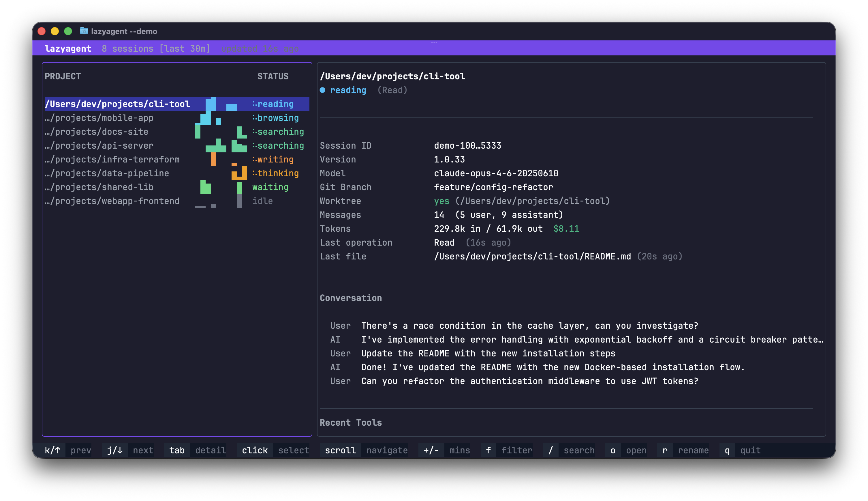
Task: Click the searching spinner icon for api-server
Action: point(254,145)
